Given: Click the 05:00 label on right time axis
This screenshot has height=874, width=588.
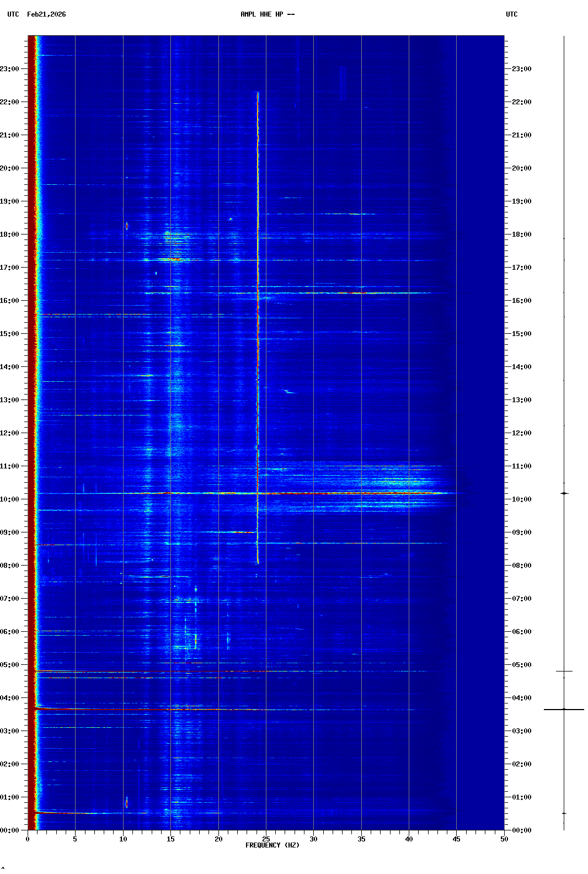Looking at the screenshot, I should pyautogui.click(x=521, y=665).
